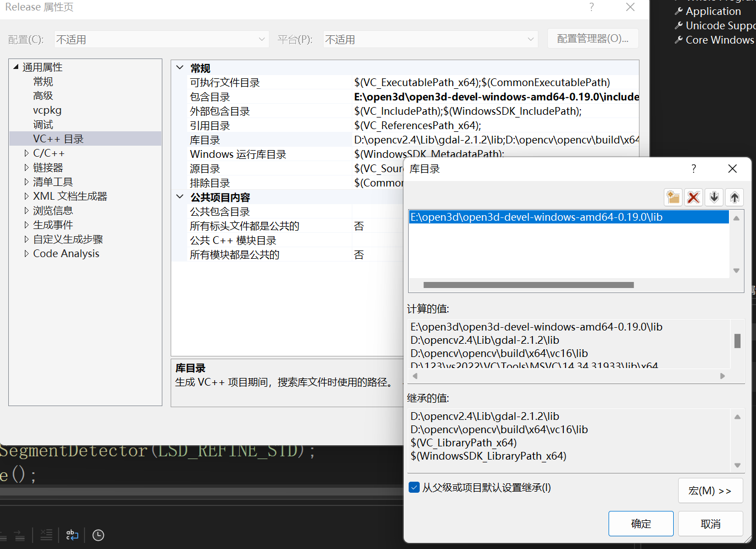Viewport: 756px width, 549px height.
Task: Collapse the 常规 property section
Action: (179, 67)
